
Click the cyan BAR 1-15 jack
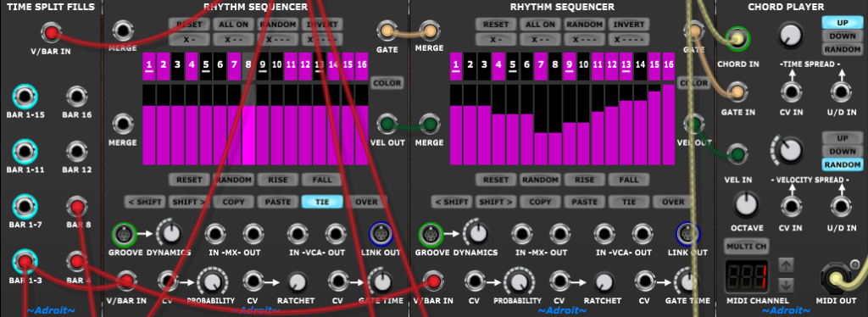click(24, 97)
